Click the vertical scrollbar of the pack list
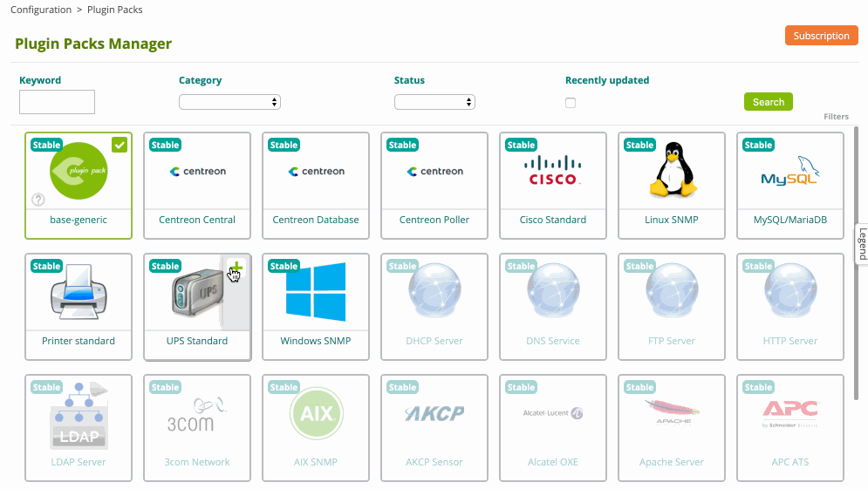The width and height of the screenshot is (868, 489). click(857, 261)
